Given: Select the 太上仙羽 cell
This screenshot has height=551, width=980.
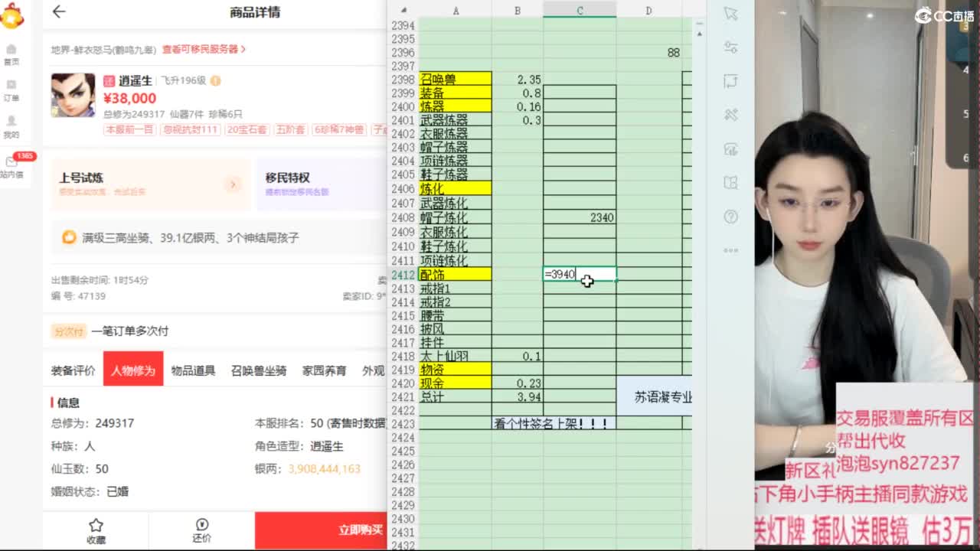Looking at the screenshot, I should click(456, 356).
